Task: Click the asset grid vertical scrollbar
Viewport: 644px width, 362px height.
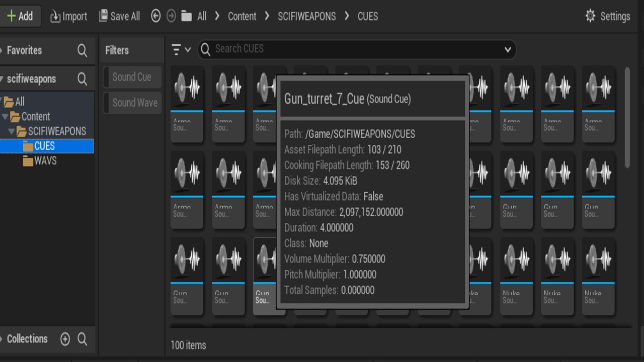Action: (627, 118)
